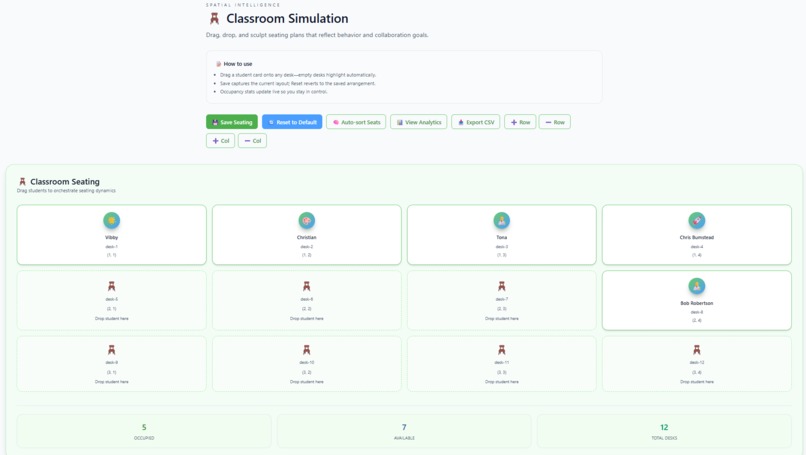Click the chair icon beside Classroom Simulation title

(x=214, y=19)
